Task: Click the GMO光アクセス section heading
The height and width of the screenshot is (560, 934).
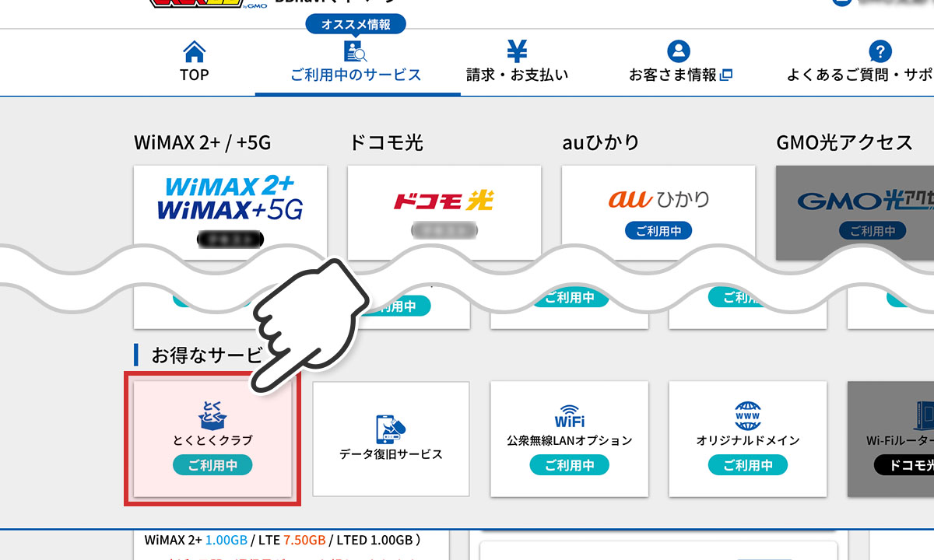Action: coord(844,143)
